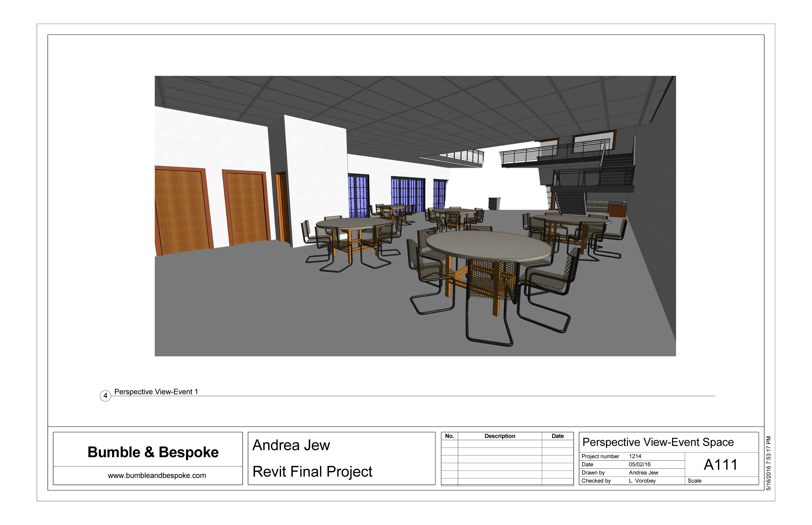The image size is (812, 525).
Task: Click the date value 05/02/16
Action: [x=640, y=464]
